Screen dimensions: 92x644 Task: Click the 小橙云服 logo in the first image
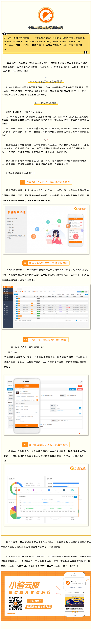pyautogui.click(x=80, y=209)
